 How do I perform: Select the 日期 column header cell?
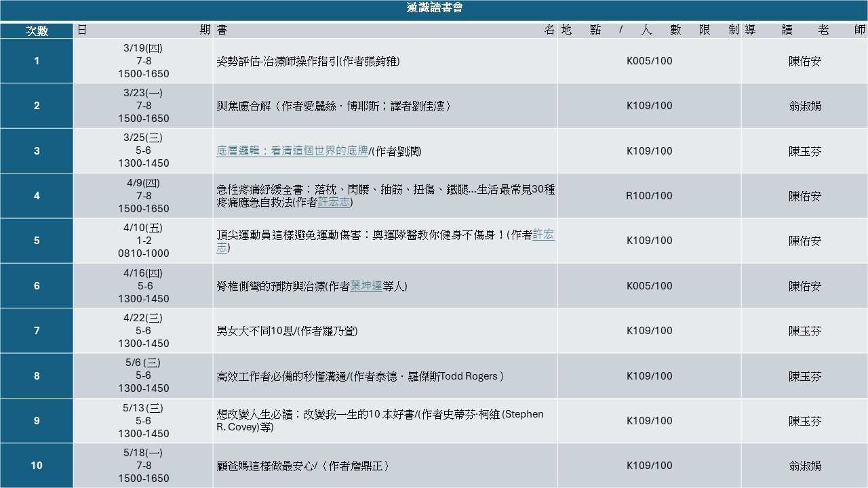143,30
